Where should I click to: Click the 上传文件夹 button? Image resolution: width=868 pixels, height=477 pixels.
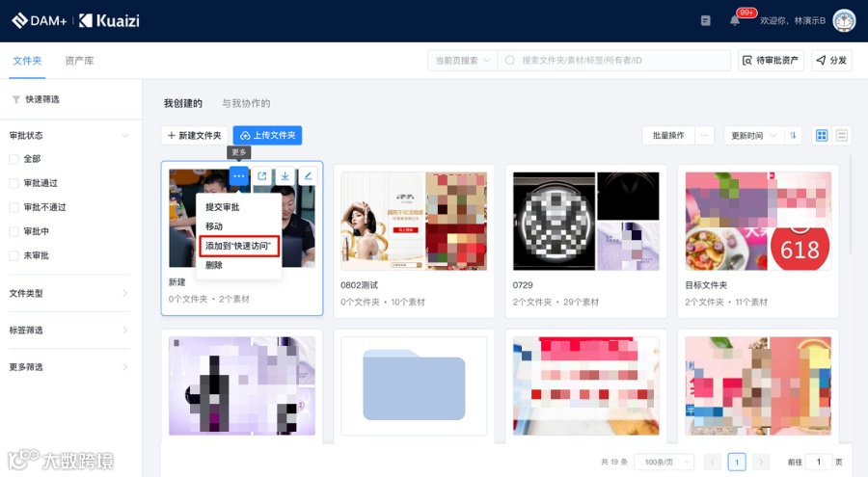267,135
